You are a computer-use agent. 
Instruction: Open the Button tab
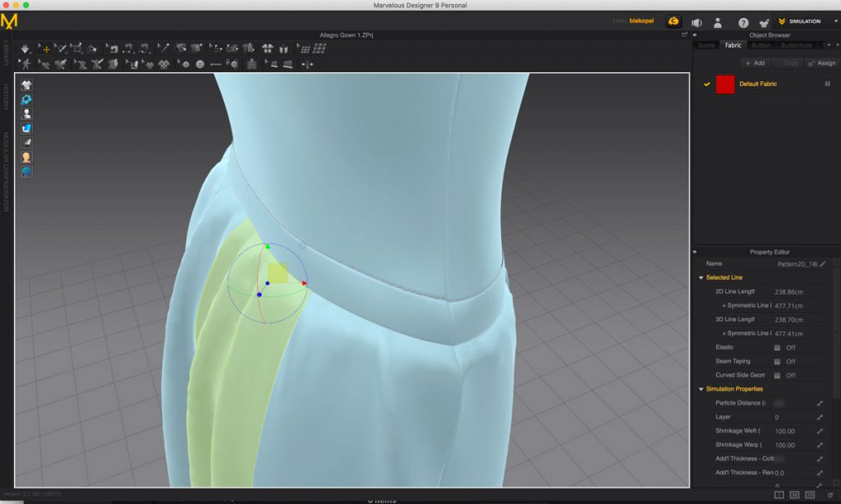(x=761, y=46)
